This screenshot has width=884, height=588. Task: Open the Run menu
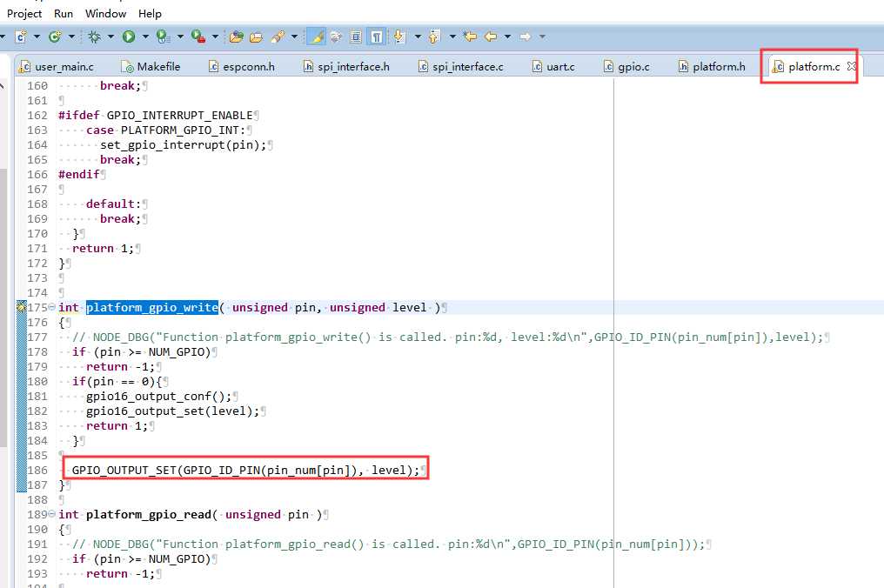point(64,14)
